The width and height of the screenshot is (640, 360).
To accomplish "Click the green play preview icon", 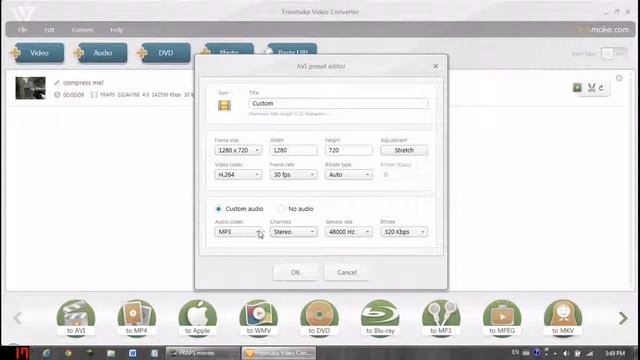I will click(x=577, y=87).
